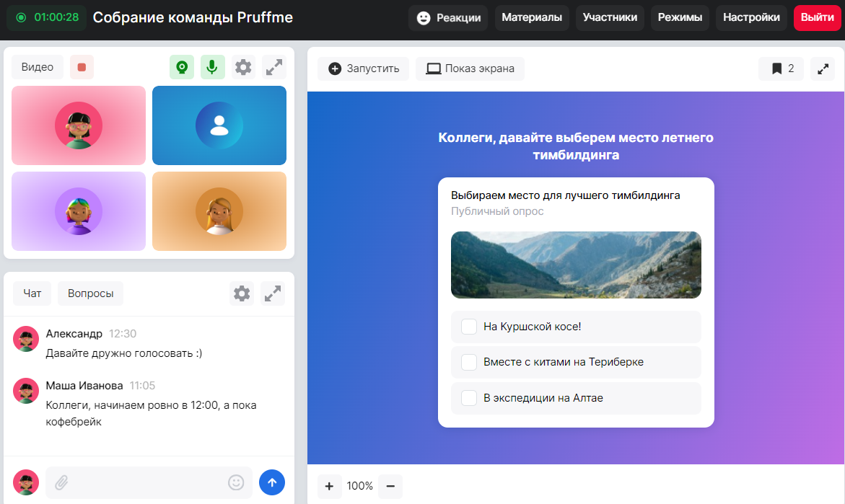Select the purple participant video tile

coord(79,211)
